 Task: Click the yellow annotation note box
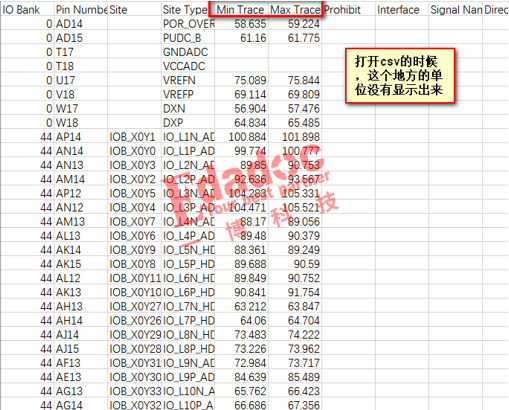click(x=400, y=76)
